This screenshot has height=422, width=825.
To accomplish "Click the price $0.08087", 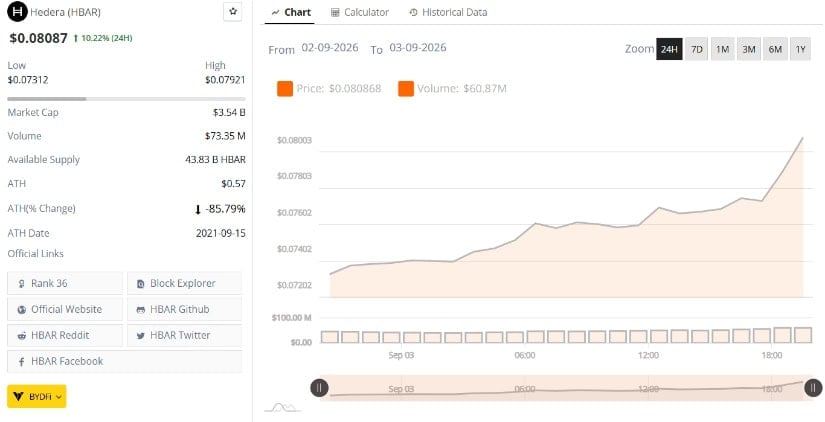I will [38, 38].
